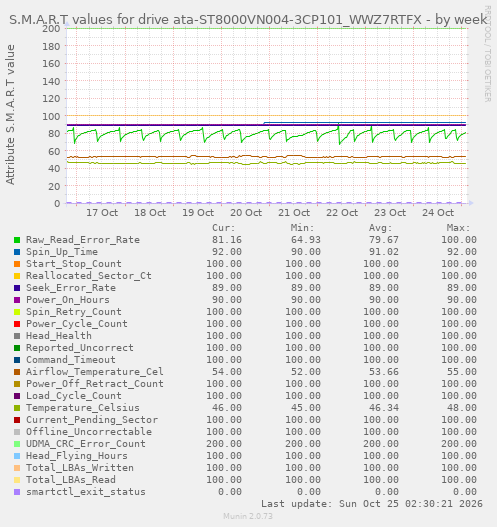Click the UDMA_CRC_Error_Count light green swatch
Viewport: 497px width, 527px height.
tap(17, 444)
